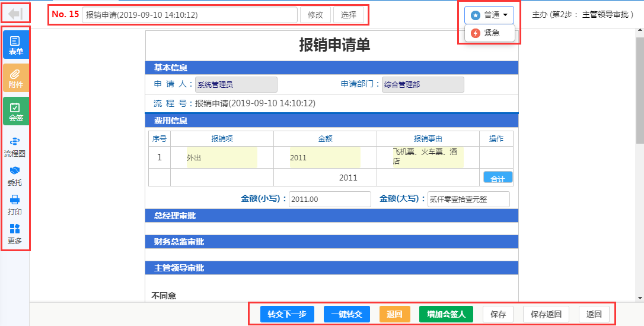View the 流程图 flowchart
644x326 pixels.
15,146
